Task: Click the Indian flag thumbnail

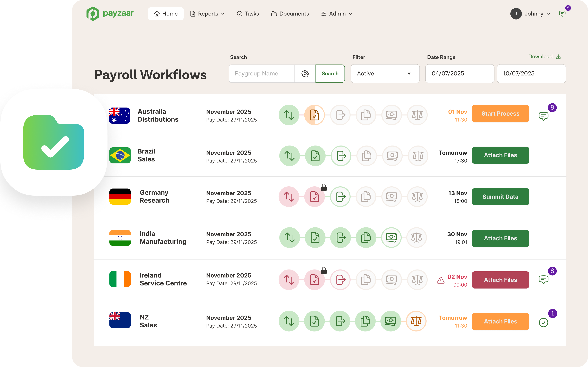Action: [120, 238]
